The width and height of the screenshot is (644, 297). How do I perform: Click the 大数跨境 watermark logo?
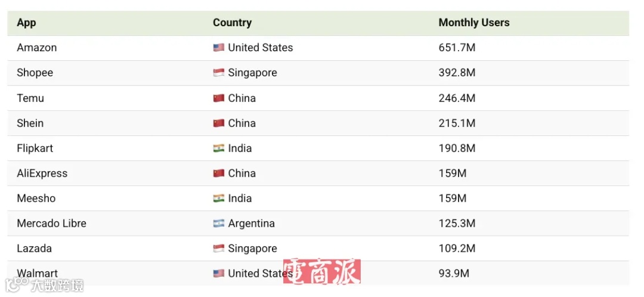point(44,284)
